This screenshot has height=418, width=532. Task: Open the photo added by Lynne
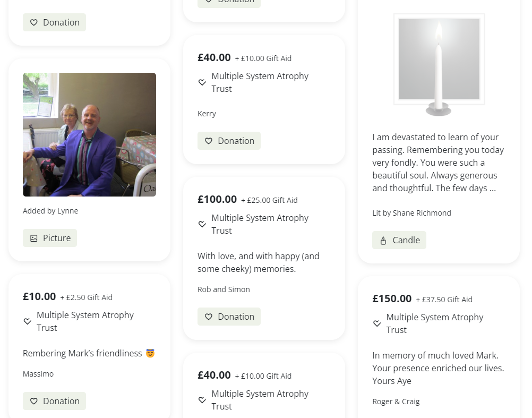(x=89, y=134)
